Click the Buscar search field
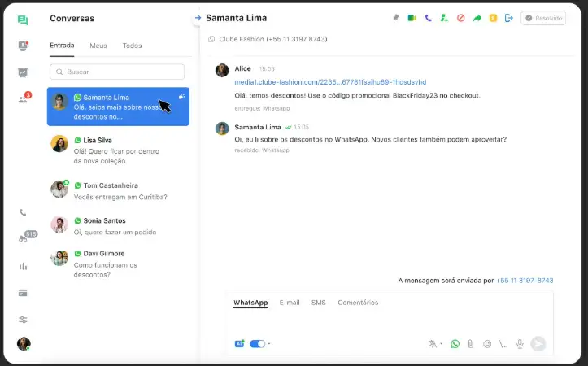This screenshot has height=366, width=588. [119, 72]
